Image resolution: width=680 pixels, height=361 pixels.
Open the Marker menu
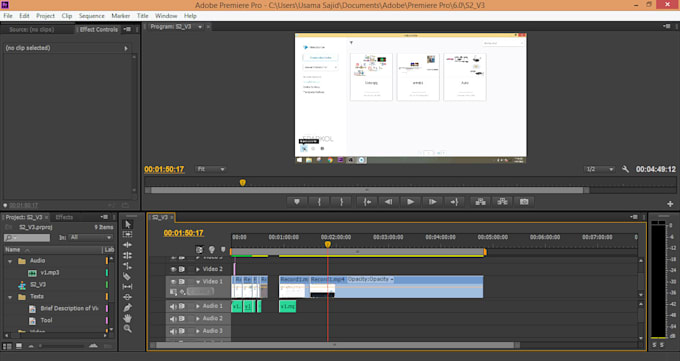pos(121,16)
